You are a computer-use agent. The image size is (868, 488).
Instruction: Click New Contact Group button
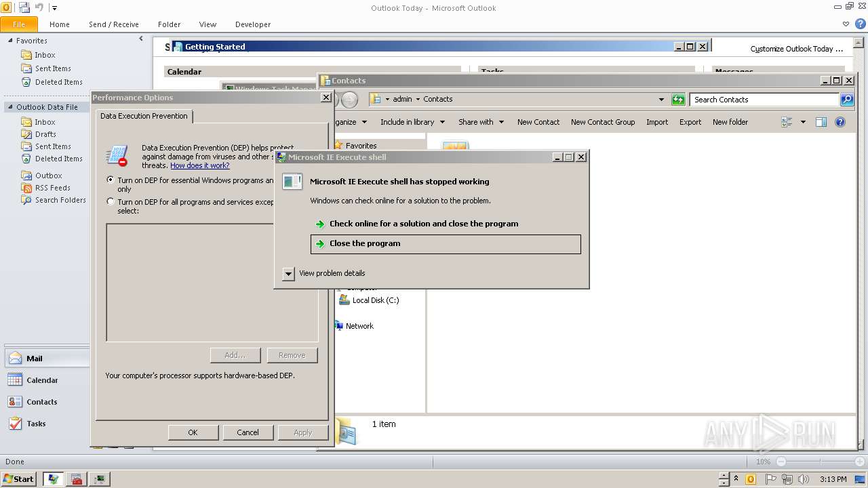coord(603,122)
